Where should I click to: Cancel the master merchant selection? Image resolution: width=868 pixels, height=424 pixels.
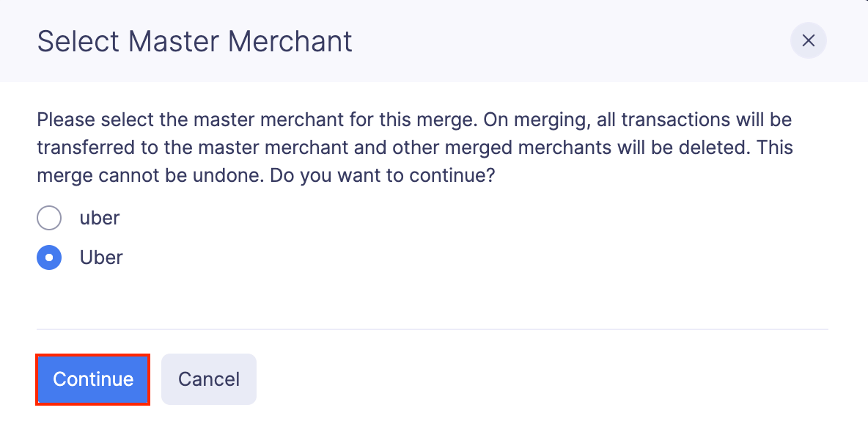click(x=208, y=379)
